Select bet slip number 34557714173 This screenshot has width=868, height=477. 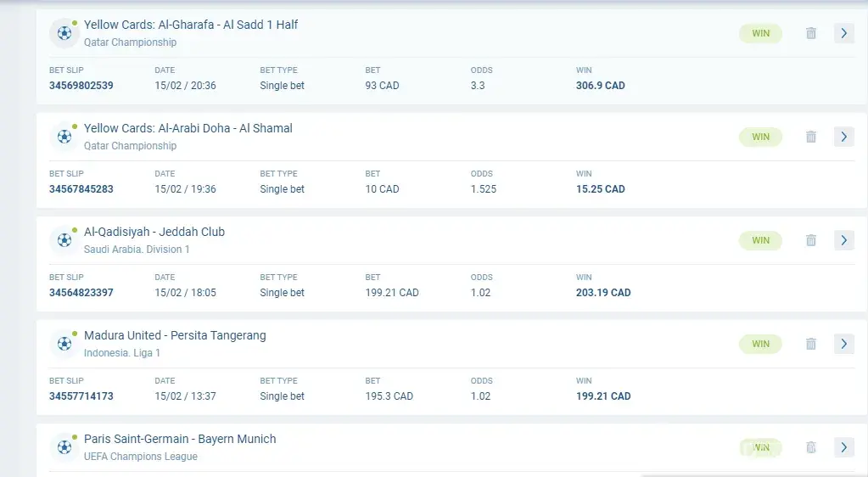tap(81, 396)
